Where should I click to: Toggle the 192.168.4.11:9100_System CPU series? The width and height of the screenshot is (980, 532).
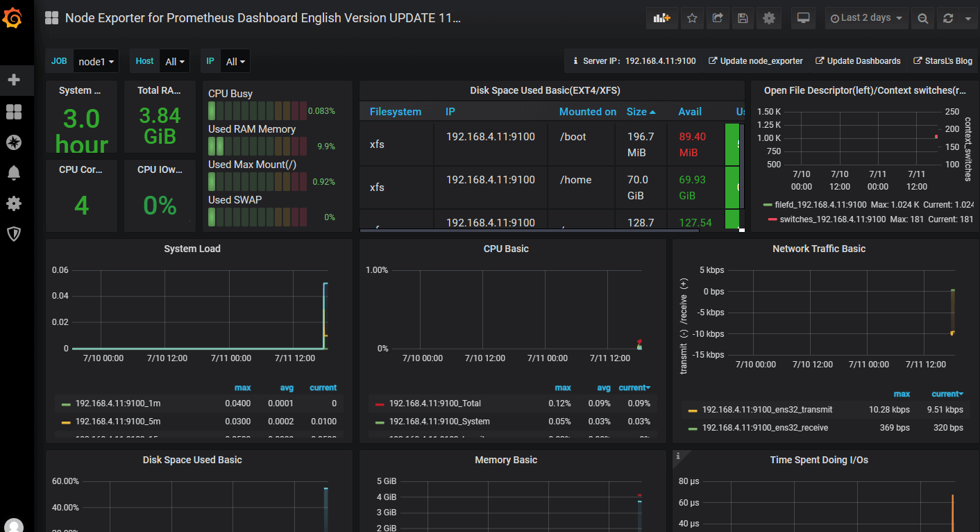439,422
